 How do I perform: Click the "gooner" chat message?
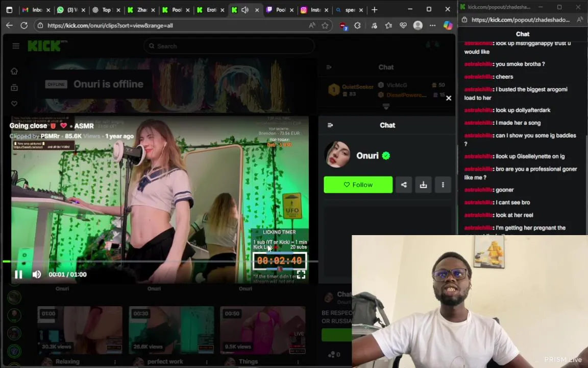[x=504, y=190]
